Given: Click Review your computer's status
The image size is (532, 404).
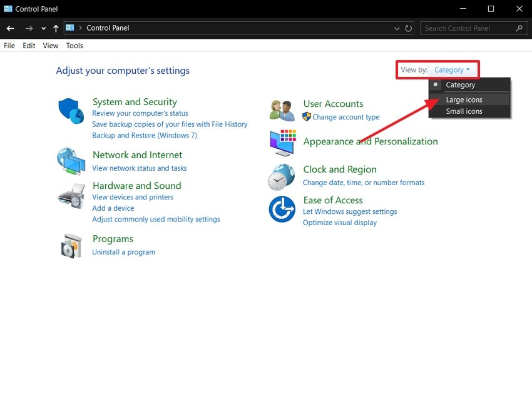Looking at the screenshot, I should point(140,113).
